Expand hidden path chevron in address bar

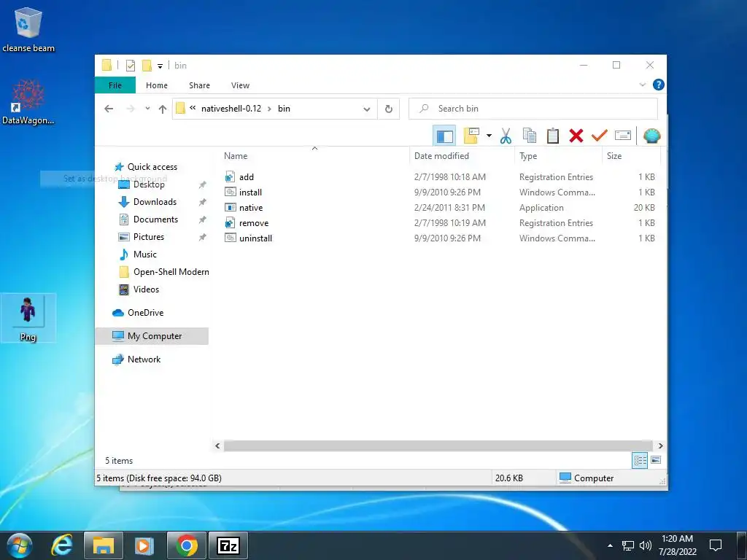193,108
